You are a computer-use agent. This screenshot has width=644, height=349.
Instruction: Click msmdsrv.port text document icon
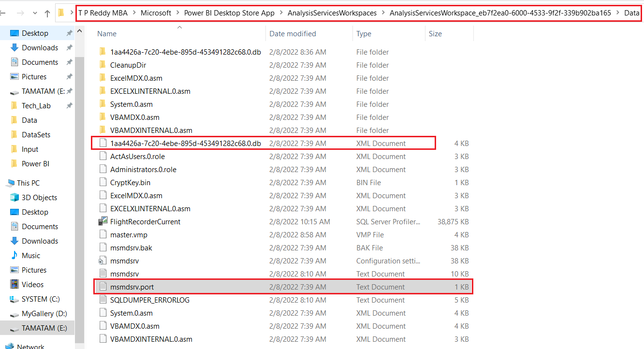click(x=102, y=287)
